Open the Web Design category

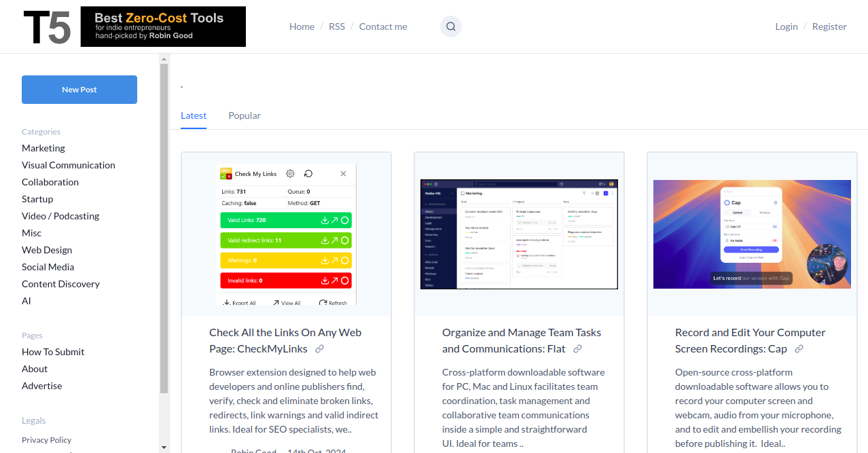47,250
